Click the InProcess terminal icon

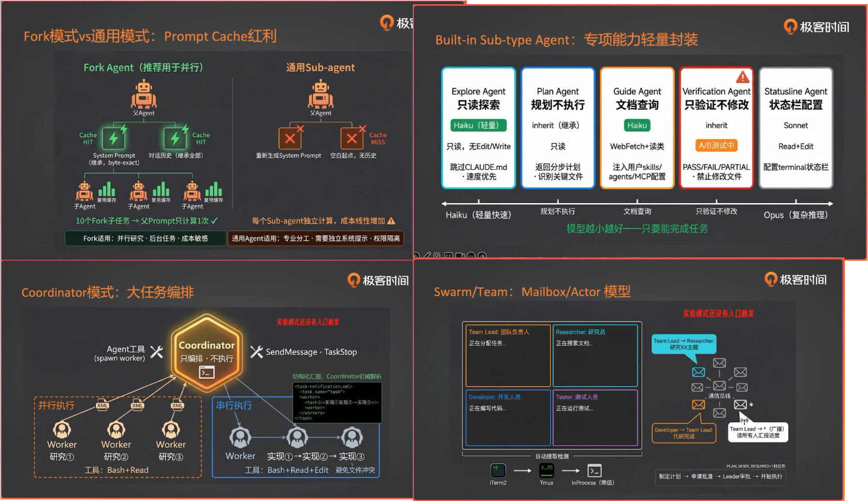[594, 471]
